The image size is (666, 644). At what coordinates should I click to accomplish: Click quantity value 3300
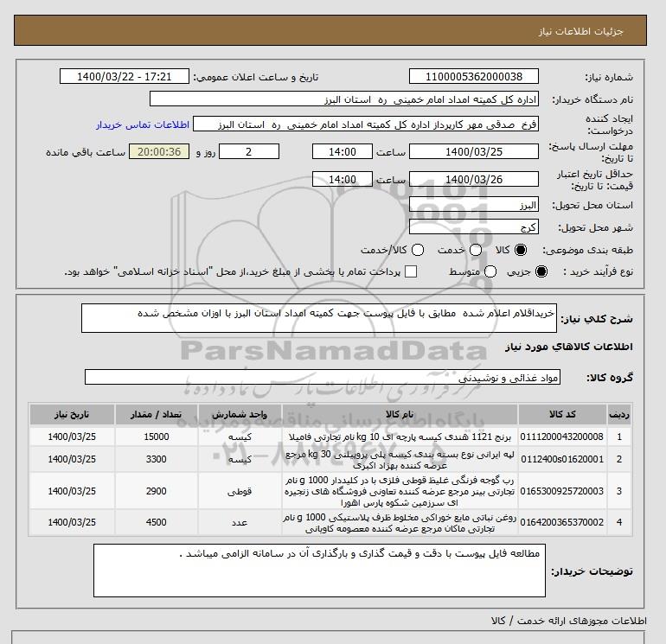[157, 459]
